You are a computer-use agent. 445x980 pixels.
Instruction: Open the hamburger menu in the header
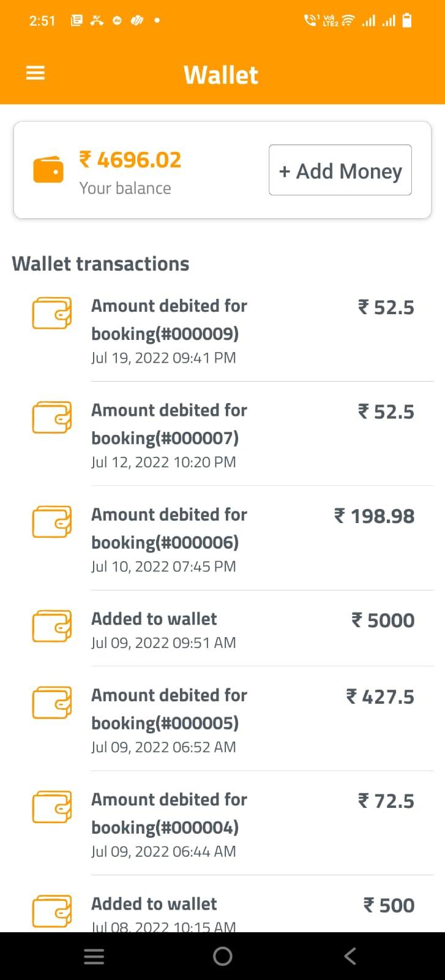(36, 73)
